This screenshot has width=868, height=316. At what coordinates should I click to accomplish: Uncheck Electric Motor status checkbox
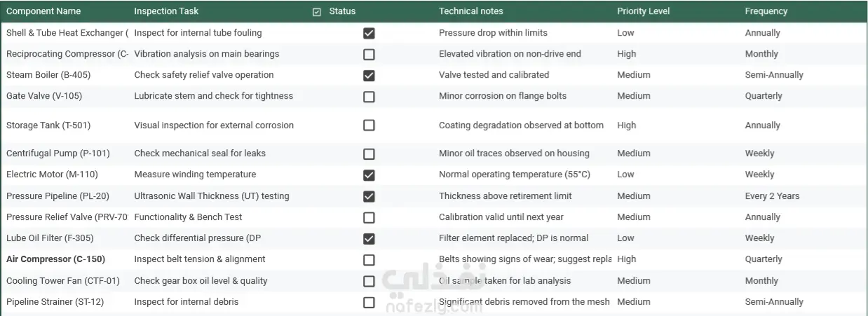(x=369, y=174)
